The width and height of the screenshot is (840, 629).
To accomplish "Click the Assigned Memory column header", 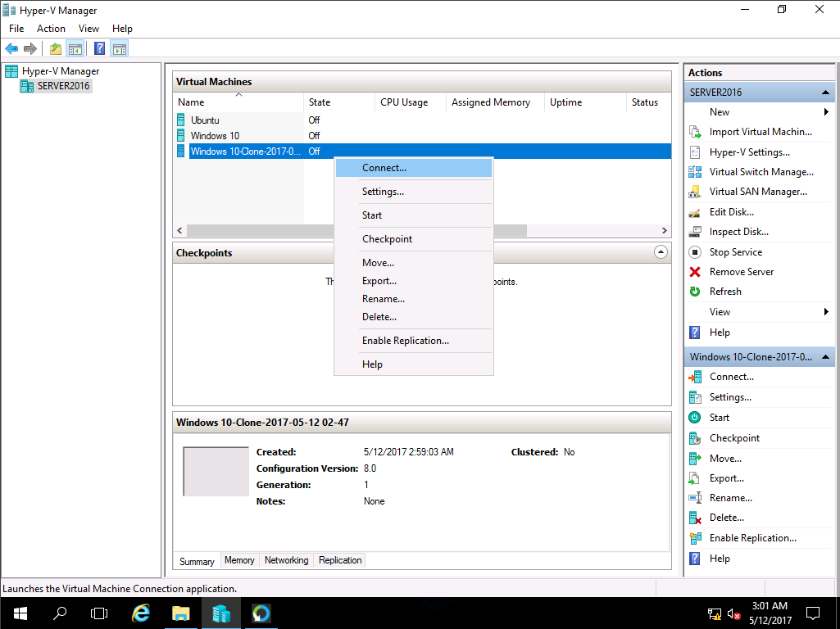I will point(495,102).
